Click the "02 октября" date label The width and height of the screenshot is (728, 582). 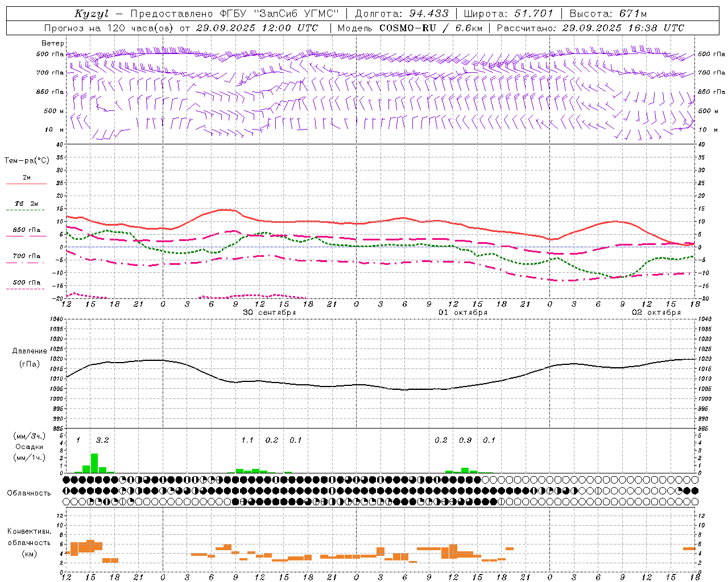pyautogui.click(x=656, y=313)
